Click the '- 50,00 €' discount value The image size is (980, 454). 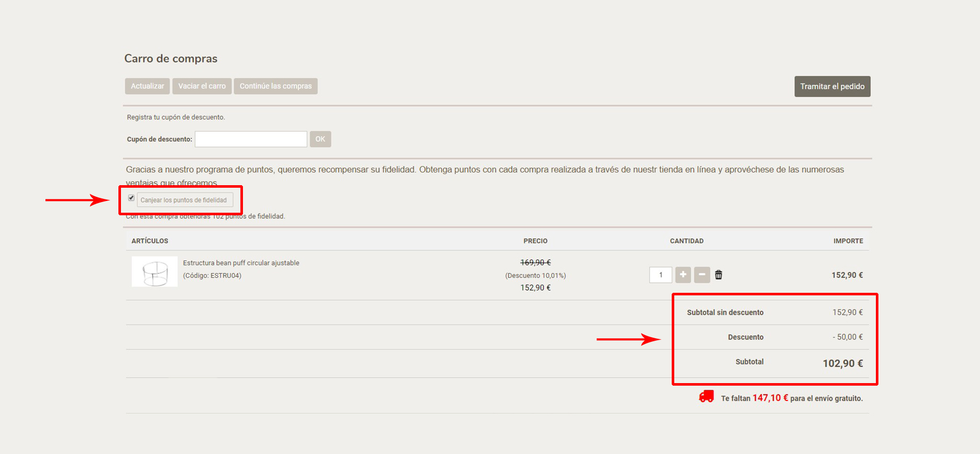pos(847,337)
